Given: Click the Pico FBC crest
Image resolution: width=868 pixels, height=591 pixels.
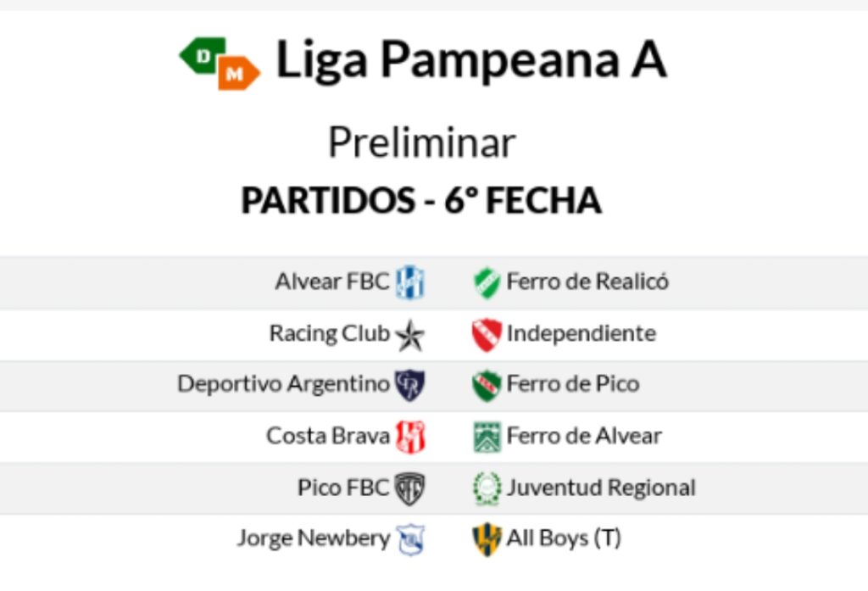Looking at the screenshot, I should 410,488.
